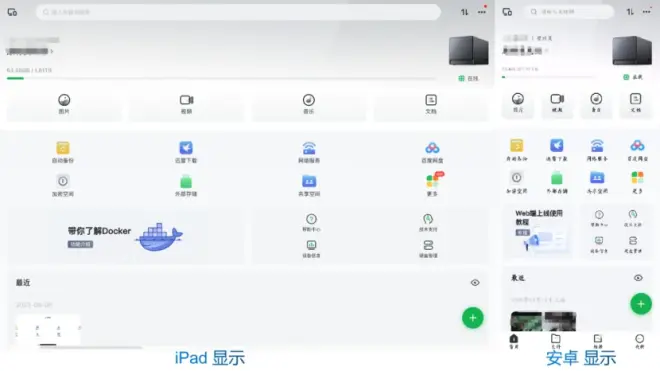Open Encrypted Space (加密空间) in iPad view
This screenshot has height=371, width=660.
(x=63, y=186)
